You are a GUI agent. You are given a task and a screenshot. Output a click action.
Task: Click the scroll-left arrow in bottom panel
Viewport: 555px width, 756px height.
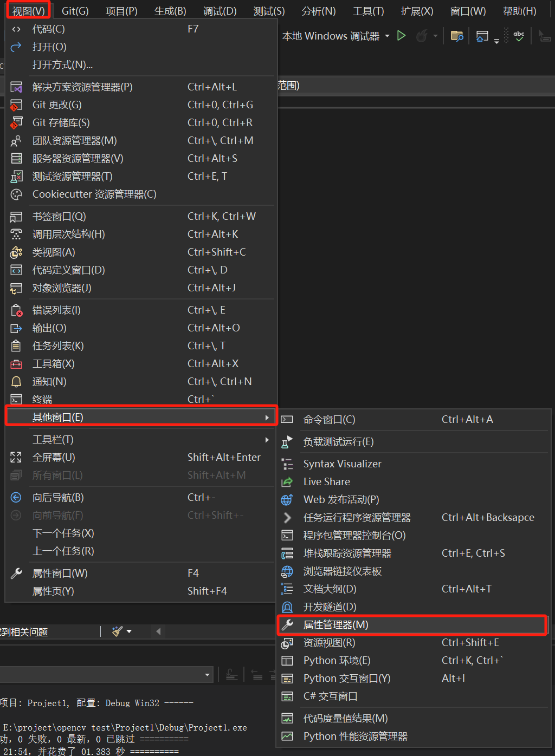(x=158, y=631)
